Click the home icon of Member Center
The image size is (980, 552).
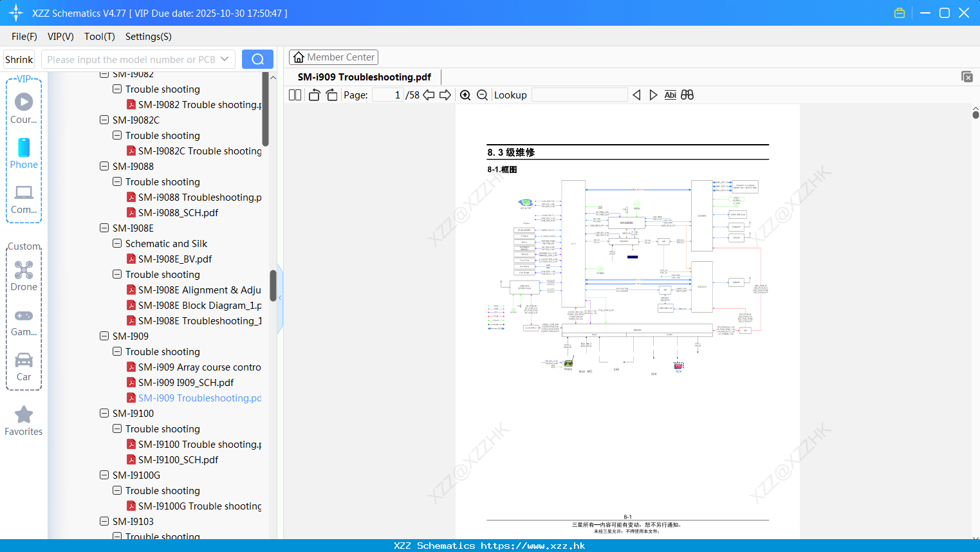coord(299,57)
